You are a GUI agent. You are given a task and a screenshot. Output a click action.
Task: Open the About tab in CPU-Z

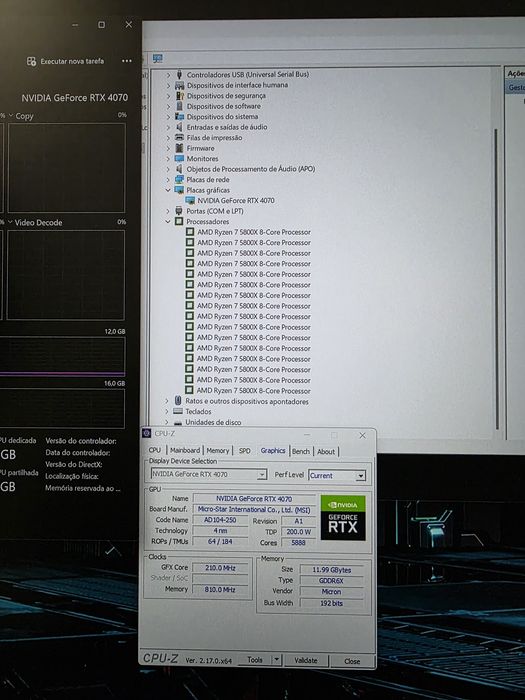tap(326, 452)
